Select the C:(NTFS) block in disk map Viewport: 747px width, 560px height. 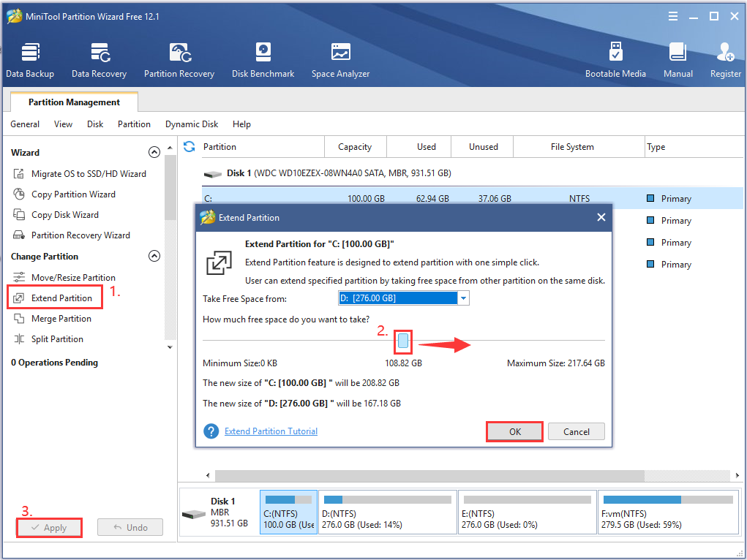pyautogui.click(x=289, y=512)
